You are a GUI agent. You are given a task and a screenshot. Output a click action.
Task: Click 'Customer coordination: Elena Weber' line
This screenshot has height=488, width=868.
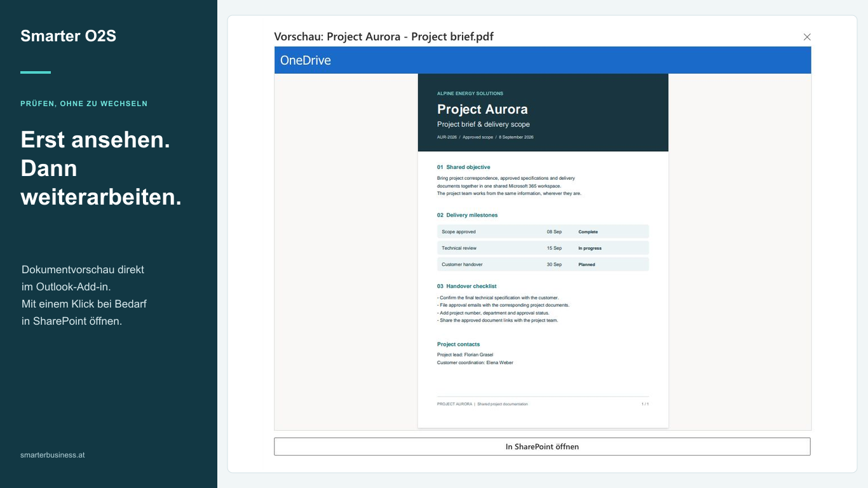pos(475,363)
